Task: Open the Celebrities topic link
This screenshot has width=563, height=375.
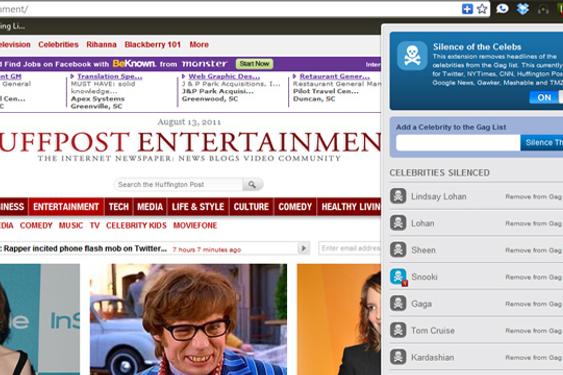Action: tap(58, 45)
